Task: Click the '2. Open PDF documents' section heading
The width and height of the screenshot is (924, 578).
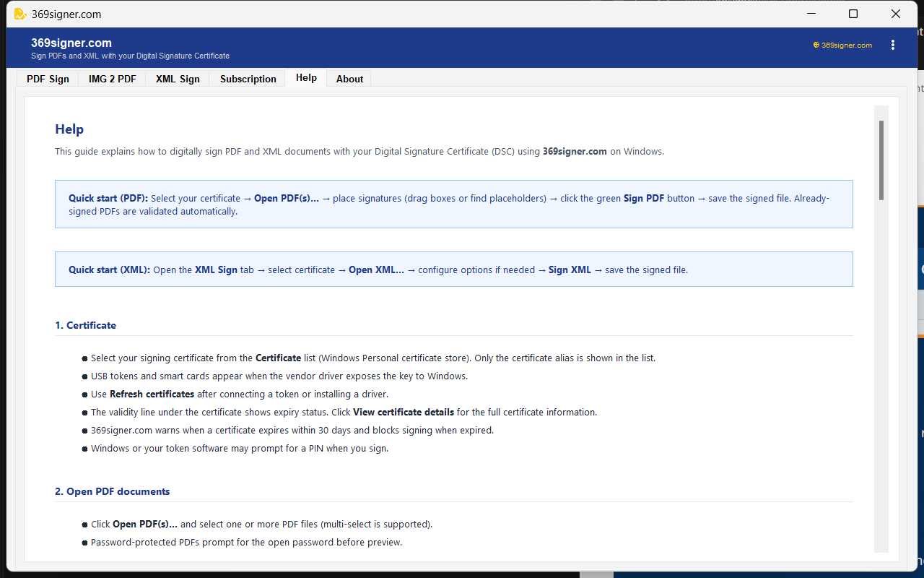Action: point(113,491)
